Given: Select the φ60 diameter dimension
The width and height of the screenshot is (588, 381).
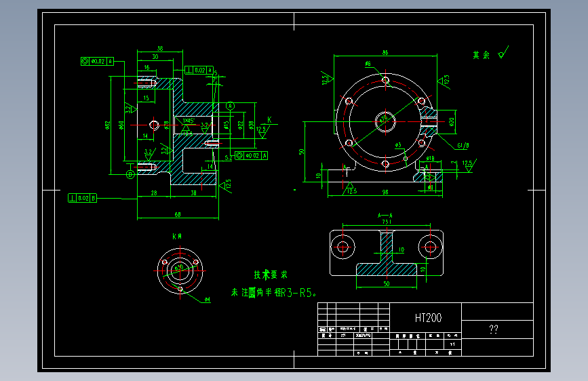Looking at the screenshot, I should [x=121, y=125].
